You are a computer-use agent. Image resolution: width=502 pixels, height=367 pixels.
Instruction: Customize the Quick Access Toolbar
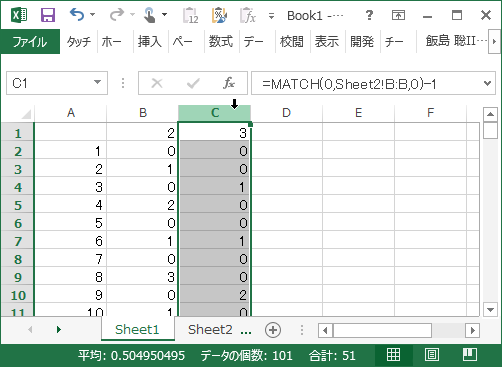[x=272, y=16]
